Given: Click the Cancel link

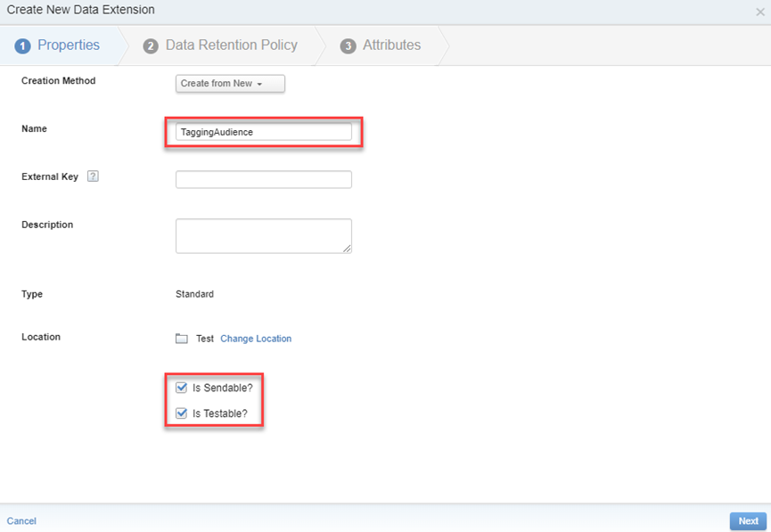Looking at the screenshot, I should coord(21,521).
